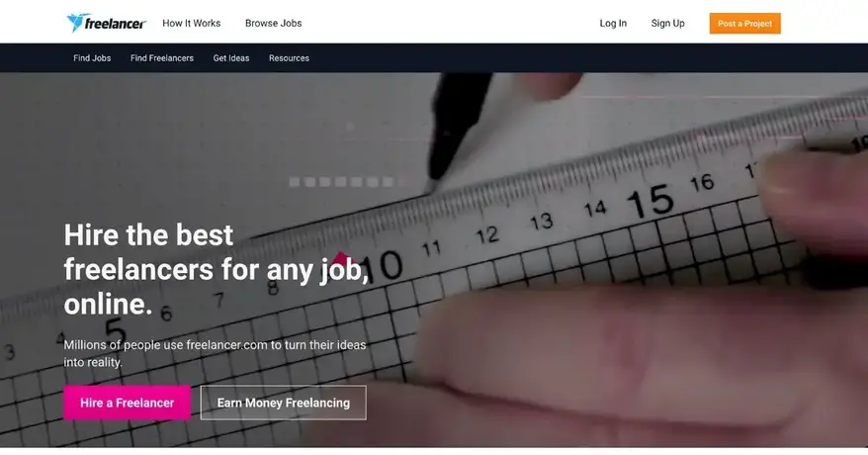The width and height of the screenshot is (868, 455).
Task: Select Resources in the dark nav bar
Action: (x=289, y=58)
